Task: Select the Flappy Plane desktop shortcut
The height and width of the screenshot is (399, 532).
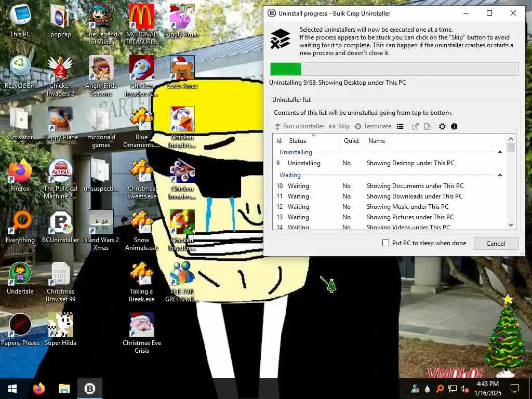Action: (x=60, y=124)
